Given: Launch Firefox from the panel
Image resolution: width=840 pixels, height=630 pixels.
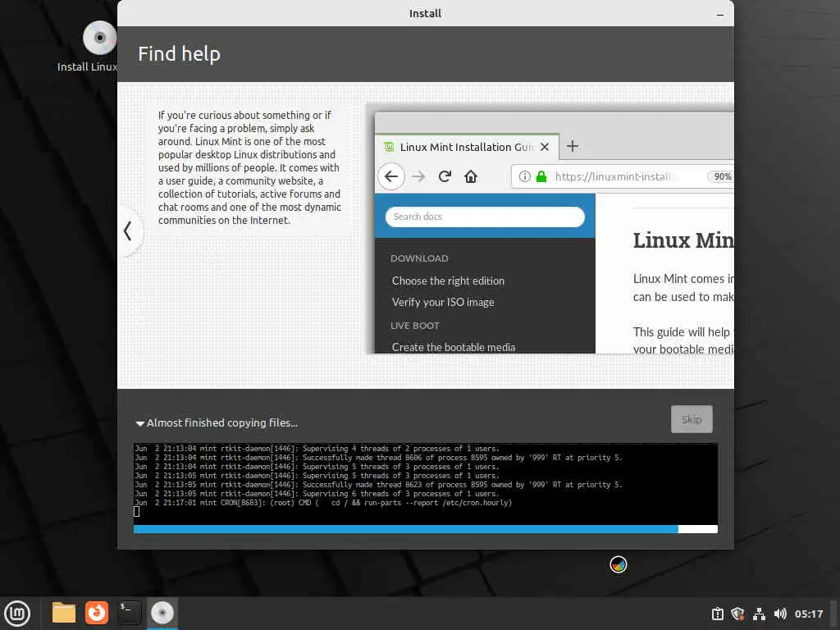Looking at the screenshot, I should [x=97, y=613].
